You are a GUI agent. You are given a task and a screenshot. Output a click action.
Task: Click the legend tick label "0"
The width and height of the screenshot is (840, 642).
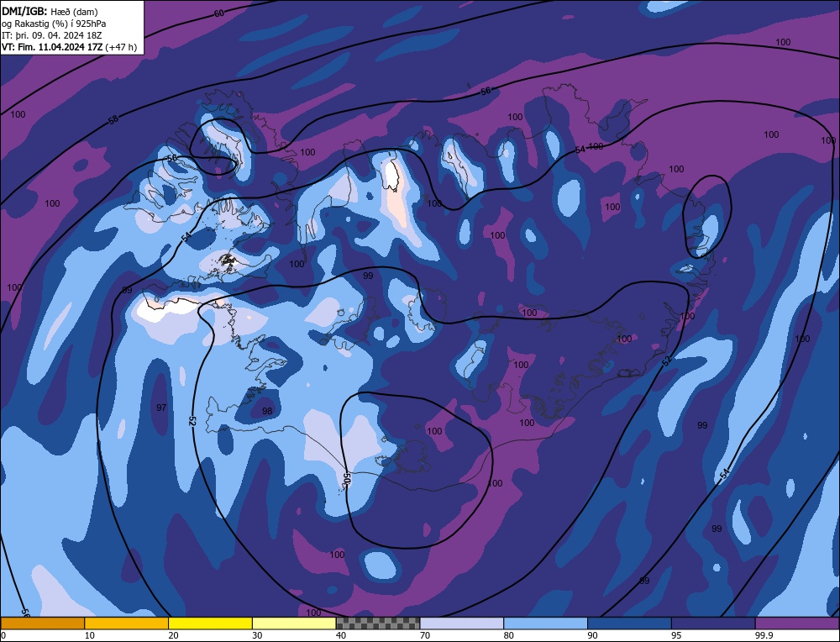click(3, 635)
